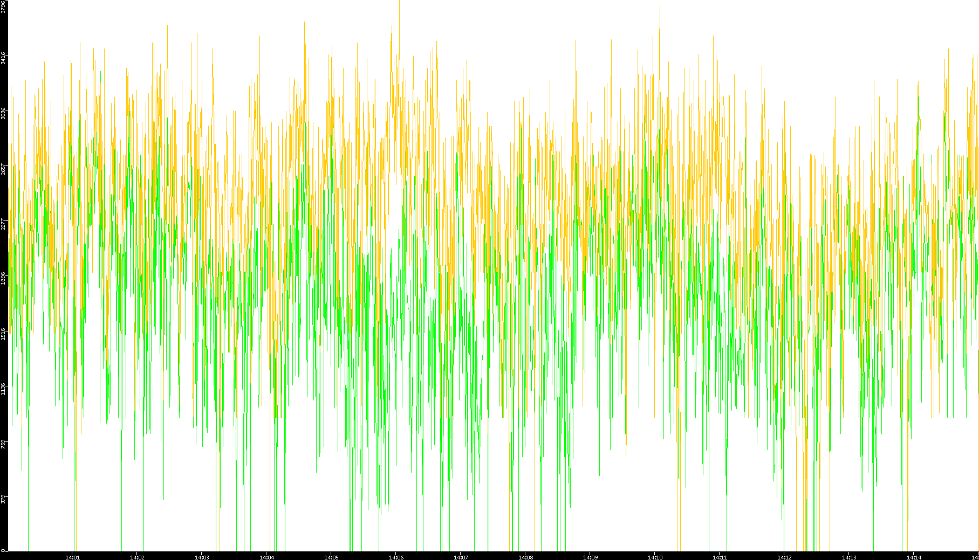Click the 14:09 time axis label
Viewport: 979px width, 560px height.
pos(590,557)
